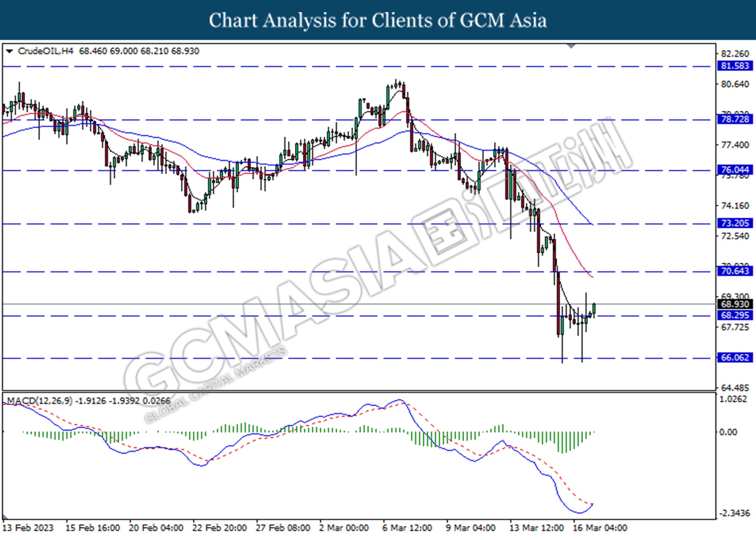Select the MACD(12,26,9) indicator label
The height and width of the screenshot is (540, 756).
pyautogui.click(x=40, y=401)
